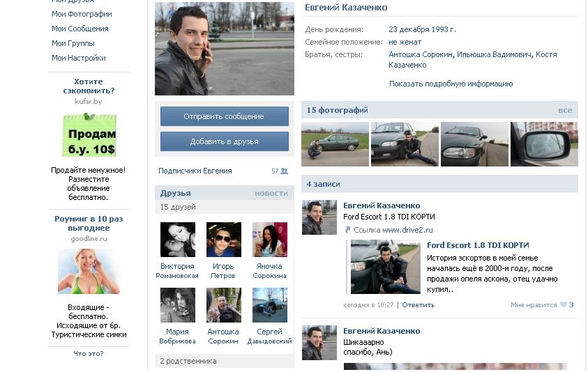
Task: Open Мои Сообщения in the left menu
Action: [x=80, y=29]
